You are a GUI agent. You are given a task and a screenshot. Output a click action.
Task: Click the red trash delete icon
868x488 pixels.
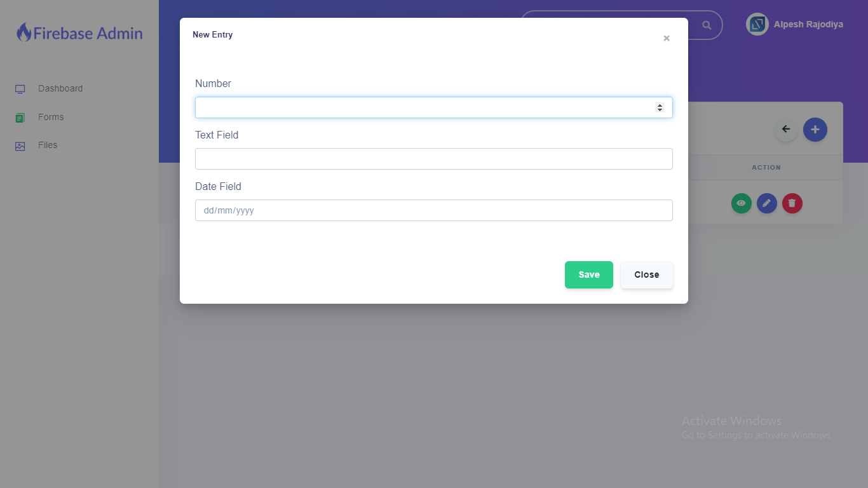coord(792,203)
